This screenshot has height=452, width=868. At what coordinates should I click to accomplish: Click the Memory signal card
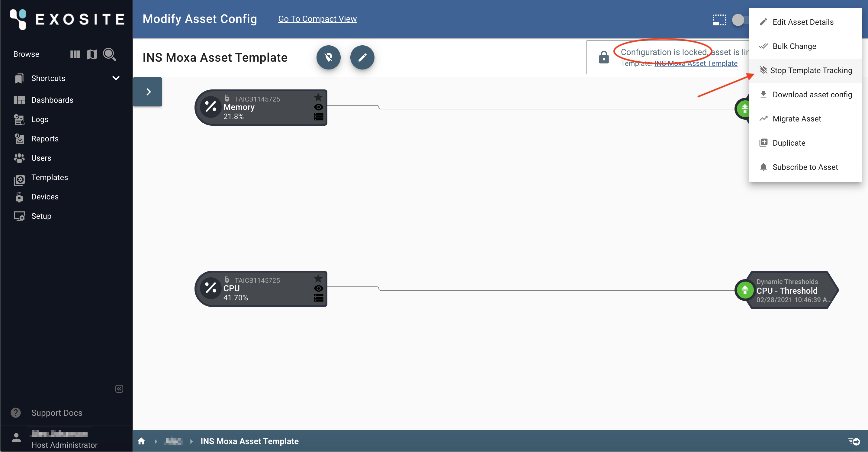[261, 108]
